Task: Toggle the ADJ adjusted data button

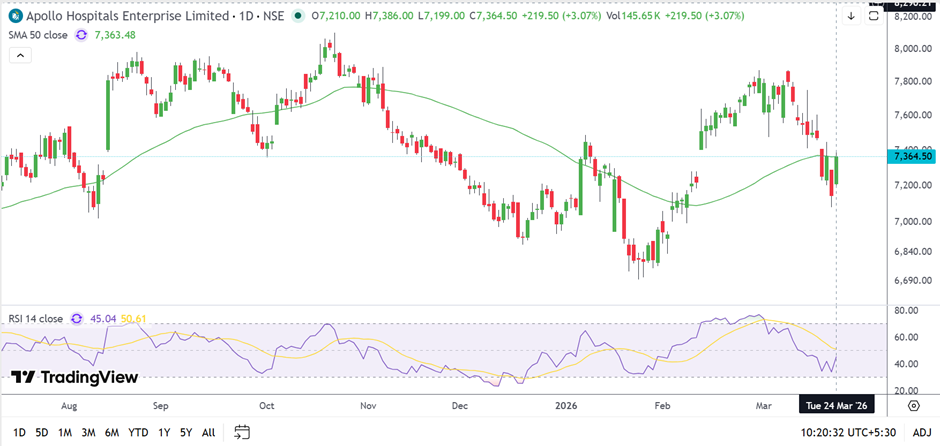Action: (x=920, y=432)
